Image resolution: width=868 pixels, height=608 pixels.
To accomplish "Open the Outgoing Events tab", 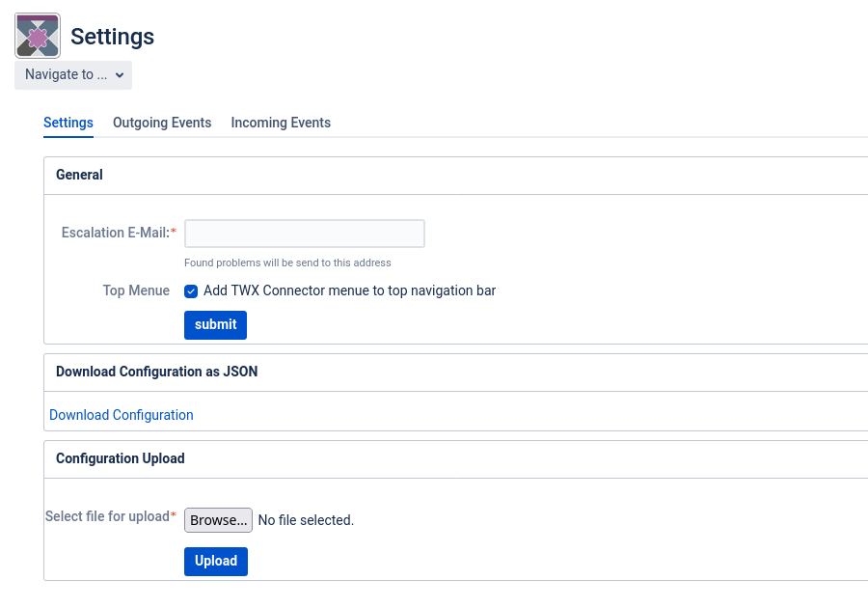I will (162, 123).
